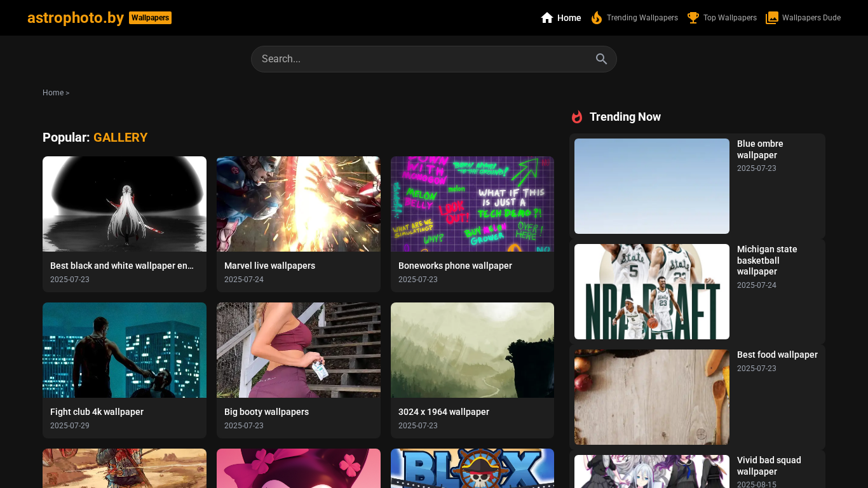Click the Home house icon
Image resolution: width=868 pixels, height=488 pixels.
click(x=547, y=18)
